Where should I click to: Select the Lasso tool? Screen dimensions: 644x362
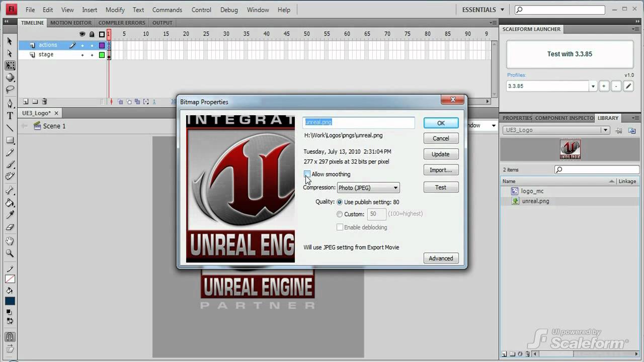tap(10, 89)
